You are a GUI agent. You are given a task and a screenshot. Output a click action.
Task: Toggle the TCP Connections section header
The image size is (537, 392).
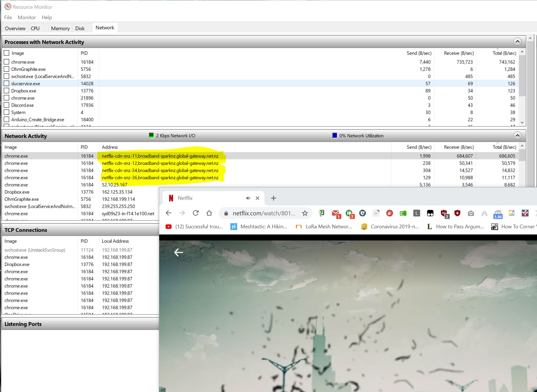click(80, 230)
